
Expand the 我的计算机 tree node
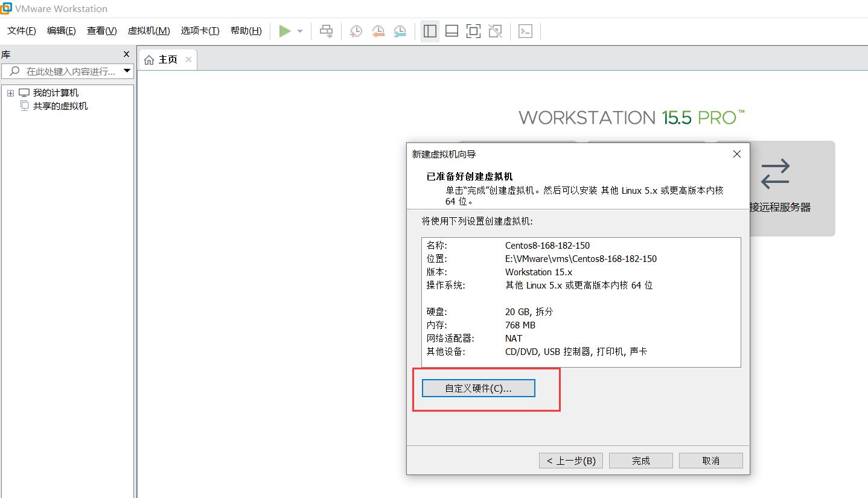tap(10, 92)
